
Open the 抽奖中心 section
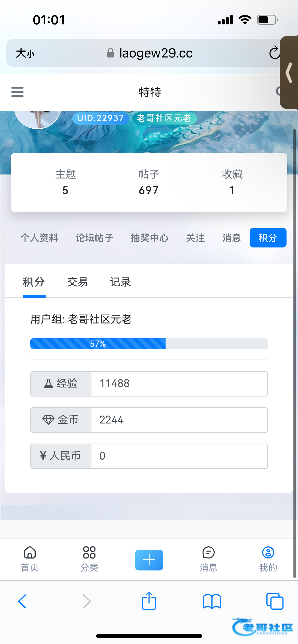(150, 238)
